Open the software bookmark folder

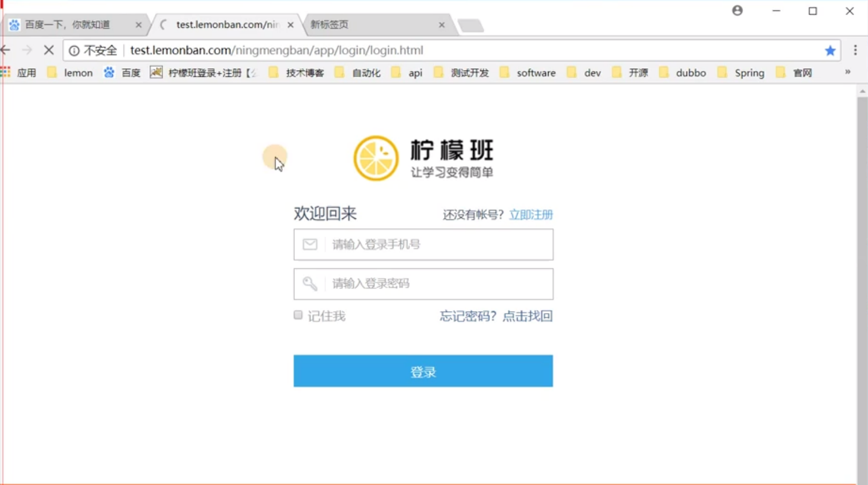(x=528, y=73)
